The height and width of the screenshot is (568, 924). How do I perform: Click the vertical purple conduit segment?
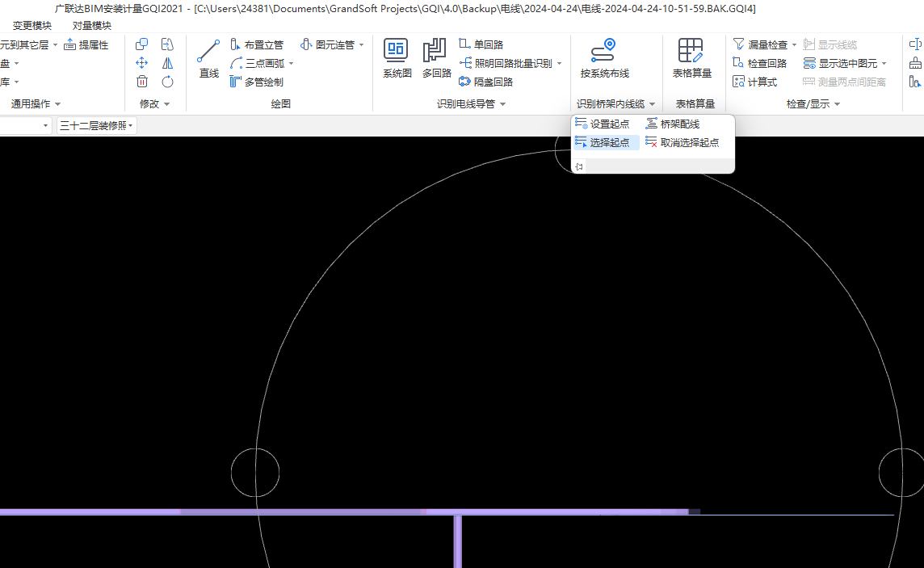[x=457, y=541]
